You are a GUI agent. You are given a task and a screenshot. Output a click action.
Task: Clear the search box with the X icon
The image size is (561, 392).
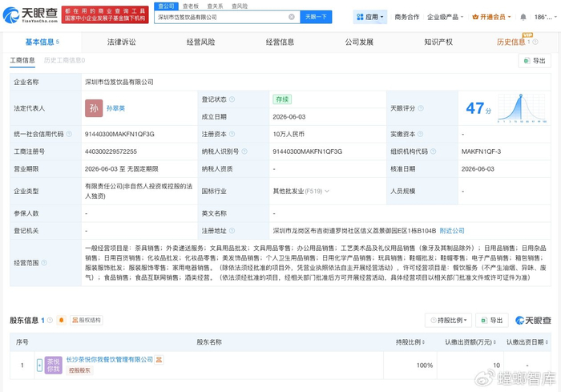(292, 17)
